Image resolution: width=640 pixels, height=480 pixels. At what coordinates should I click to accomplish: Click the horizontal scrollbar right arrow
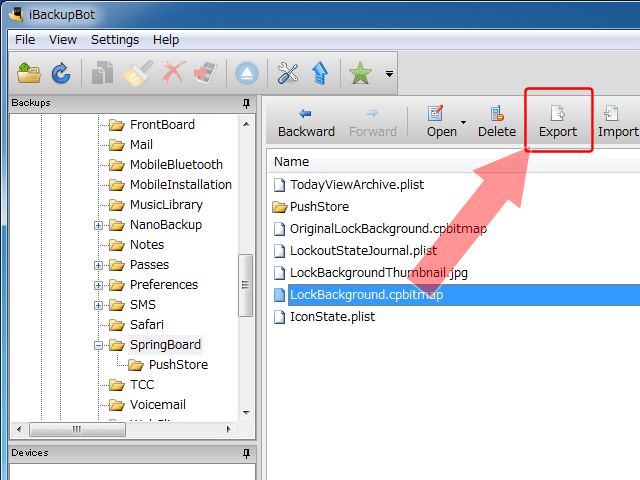point(229,429)
